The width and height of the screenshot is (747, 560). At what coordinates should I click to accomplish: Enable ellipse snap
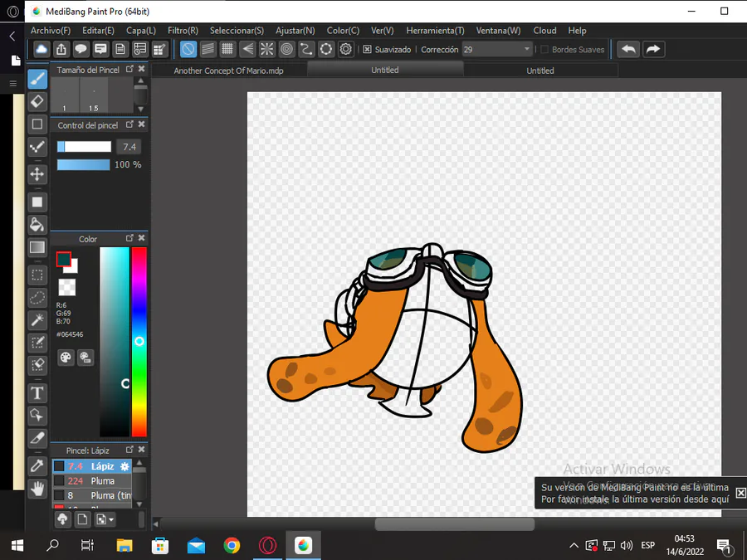coord(326,49)
